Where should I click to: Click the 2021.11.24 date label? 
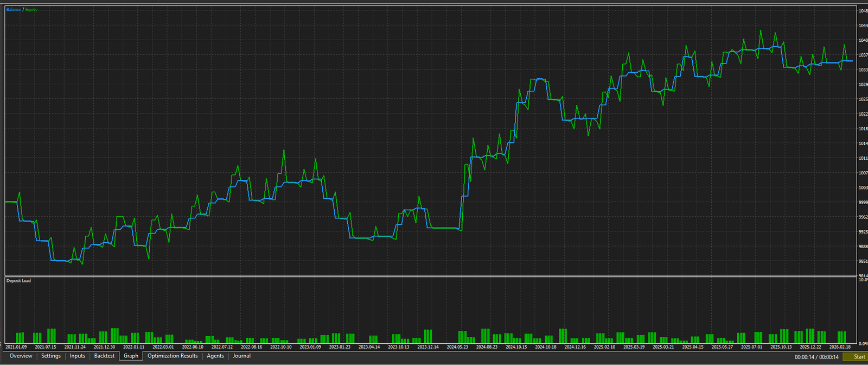(x=75, y=347)
